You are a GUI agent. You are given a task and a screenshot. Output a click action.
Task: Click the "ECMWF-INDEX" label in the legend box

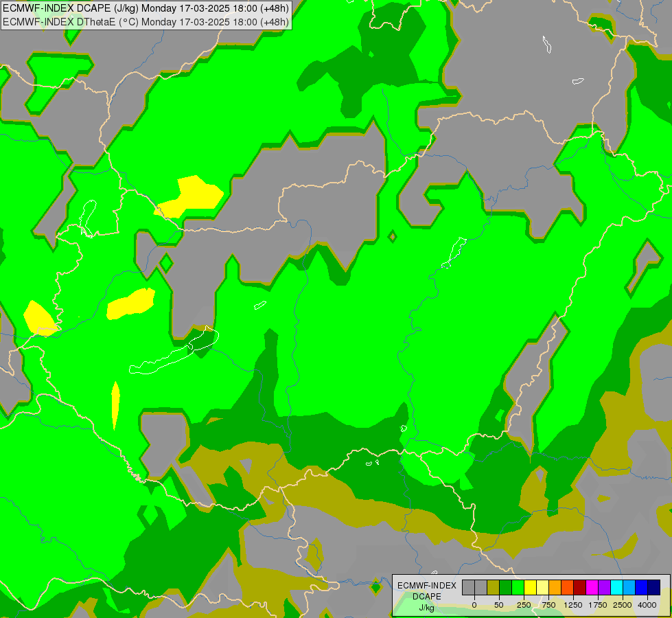point(427,586)
